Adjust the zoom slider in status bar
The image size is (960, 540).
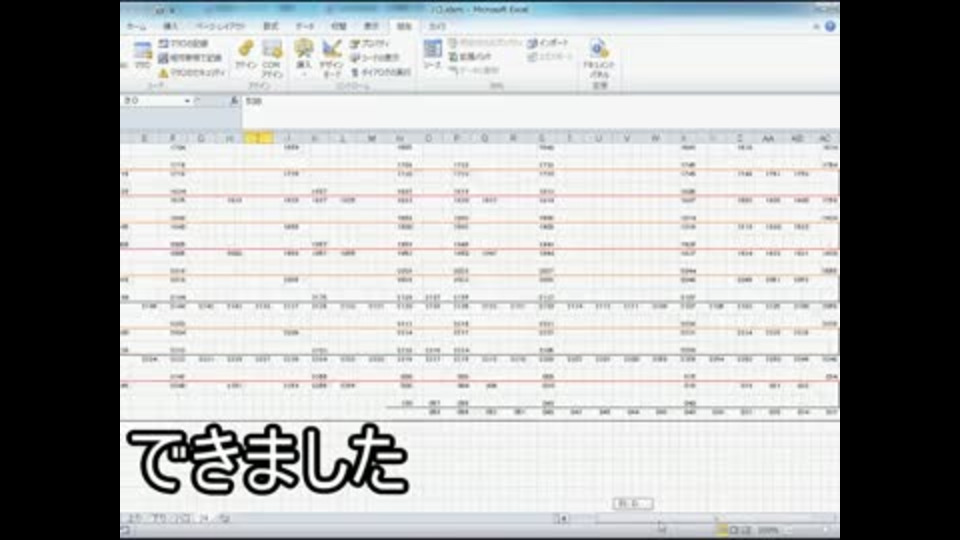coord(808,530)
